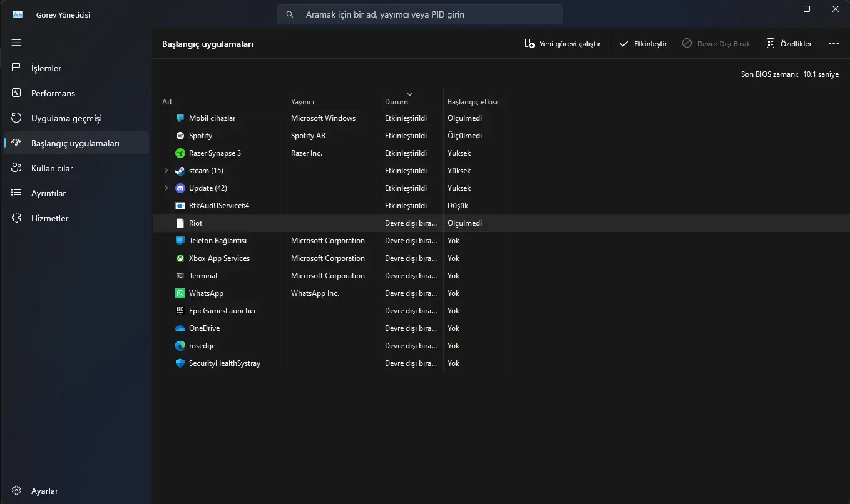This screenshot has height=504, width=850.
Task: Click the Devre Dışı Bırak button
Action: 716,44
